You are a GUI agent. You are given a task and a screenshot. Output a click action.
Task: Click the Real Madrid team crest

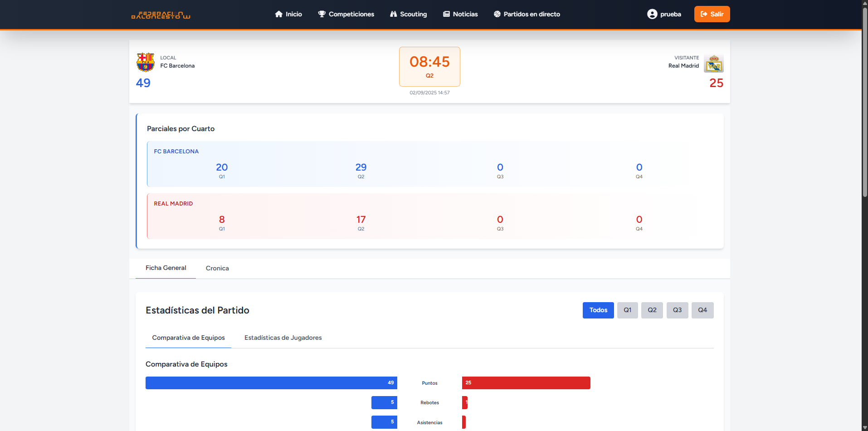[x=713, y=64]
